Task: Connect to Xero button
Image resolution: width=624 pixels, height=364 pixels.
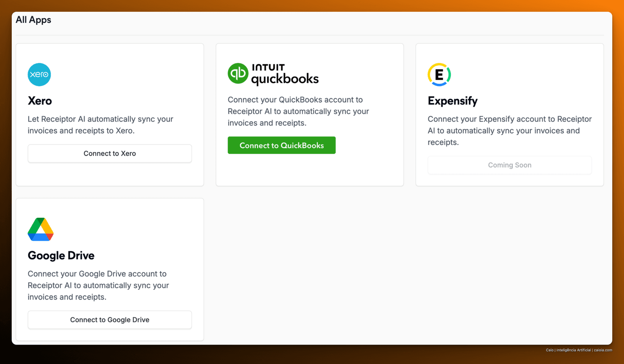Action: click(x=110, y=154)
